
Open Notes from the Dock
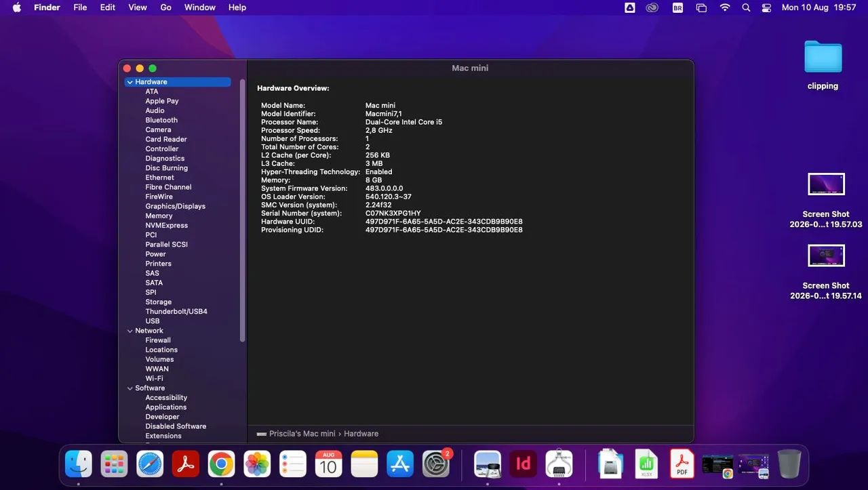[364, 464]
